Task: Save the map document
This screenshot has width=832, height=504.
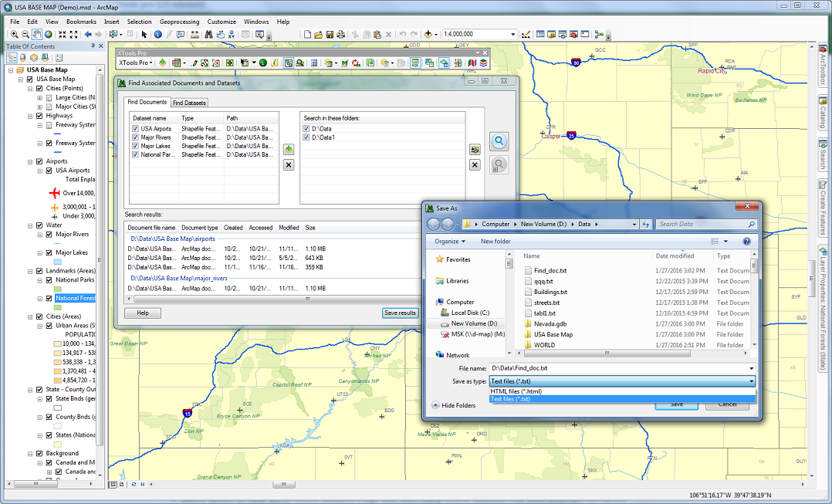Action: tap(330, 35)
